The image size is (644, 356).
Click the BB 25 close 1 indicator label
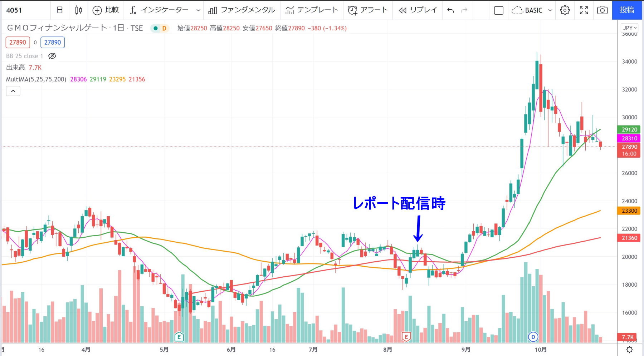click(x=24, y=56)
